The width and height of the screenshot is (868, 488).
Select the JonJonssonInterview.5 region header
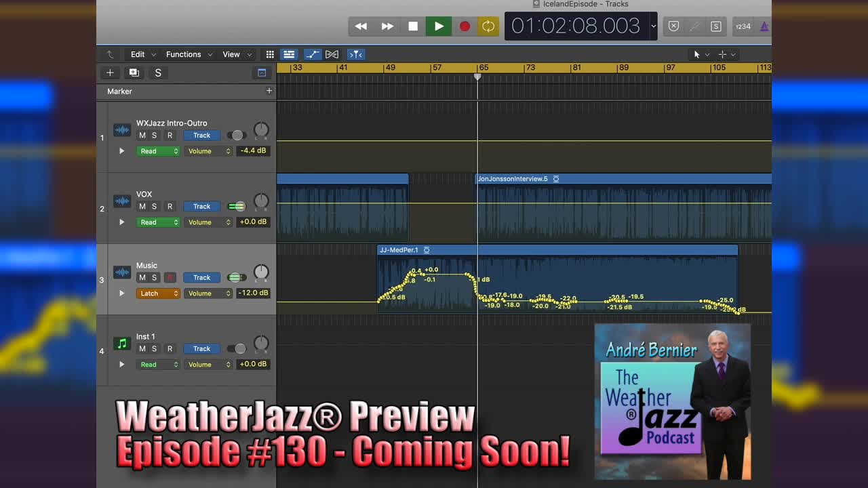tap(623, 179)
